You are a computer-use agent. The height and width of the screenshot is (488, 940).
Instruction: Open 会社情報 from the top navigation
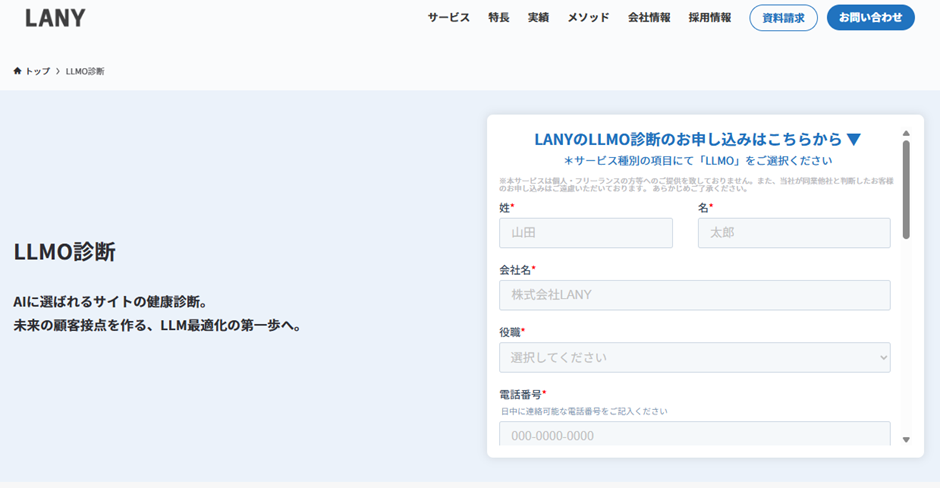pyautogui.click(x=649, y=18)
